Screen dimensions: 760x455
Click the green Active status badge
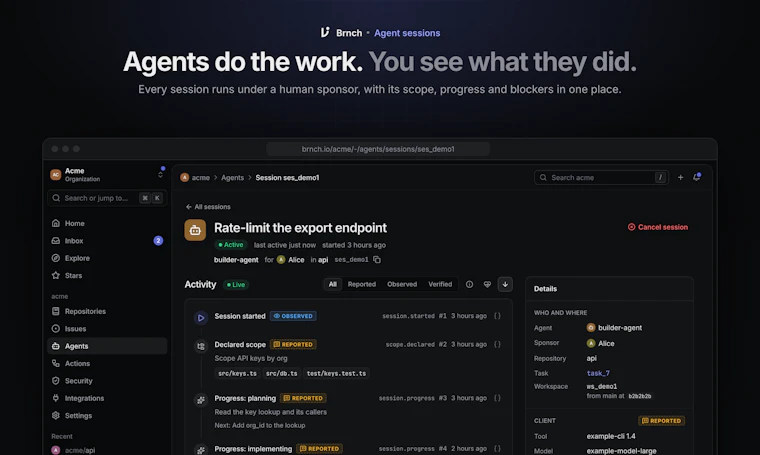[231, 245]
